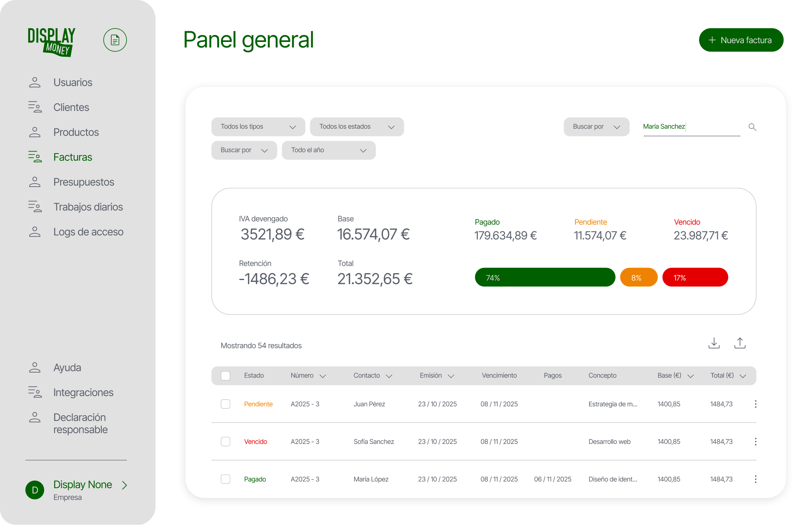812x525 pixels.
Task: Select the Clientes icon in the sidebar
Action: tap(35, 107)
